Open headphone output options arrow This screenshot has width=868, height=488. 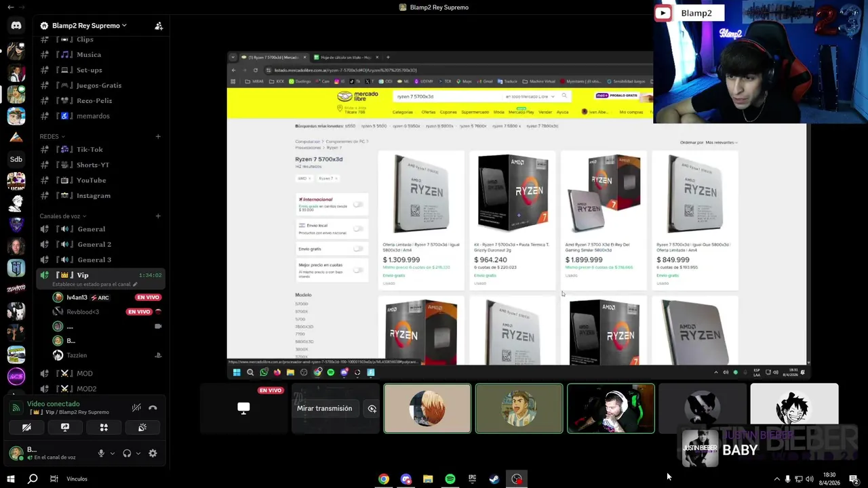(138, 453)
